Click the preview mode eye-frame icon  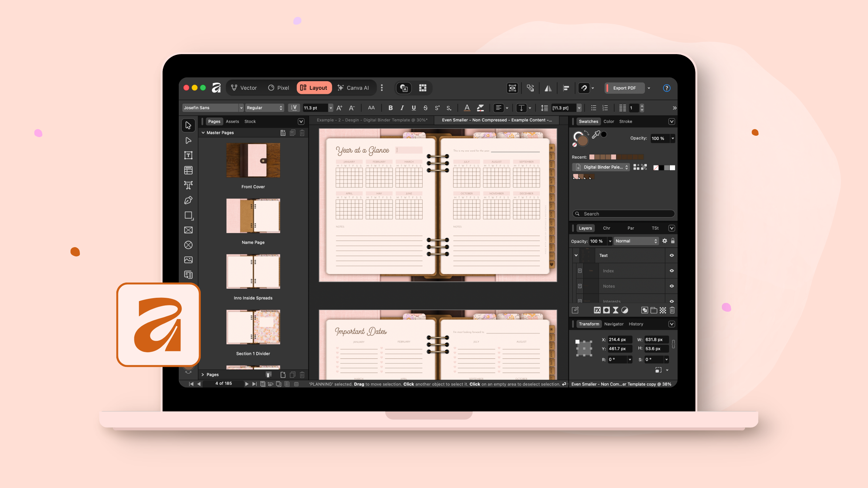click(x=512, y=88)
